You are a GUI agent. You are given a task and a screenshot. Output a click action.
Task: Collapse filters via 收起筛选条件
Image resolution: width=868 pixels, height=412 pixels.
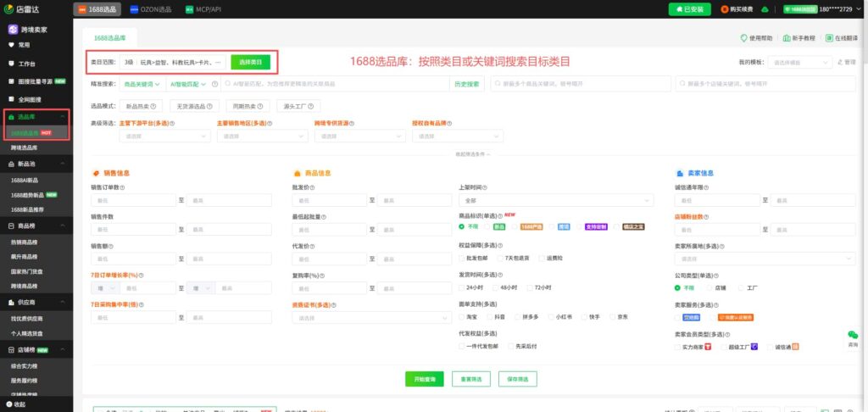pos(472,154)
